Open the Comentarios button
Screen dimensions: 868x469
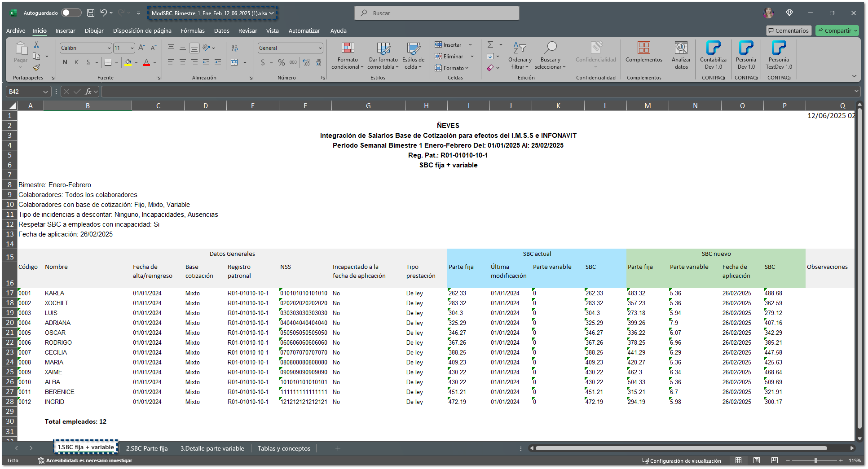[788, 31]
